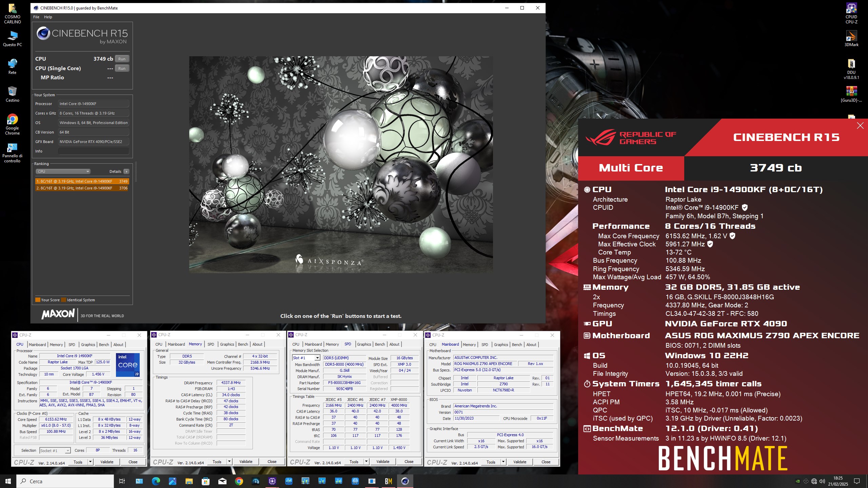Click Validate in CPU-Z CPU window
The height and width of the screenshot is (488, 868).
click(x=107, y=462)
